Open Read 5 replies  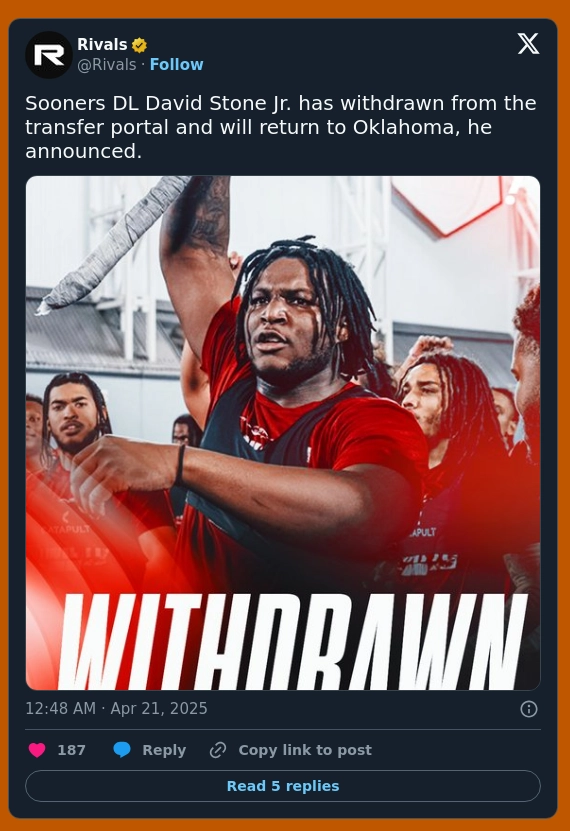pyautogui.click(x=283, y=786)
